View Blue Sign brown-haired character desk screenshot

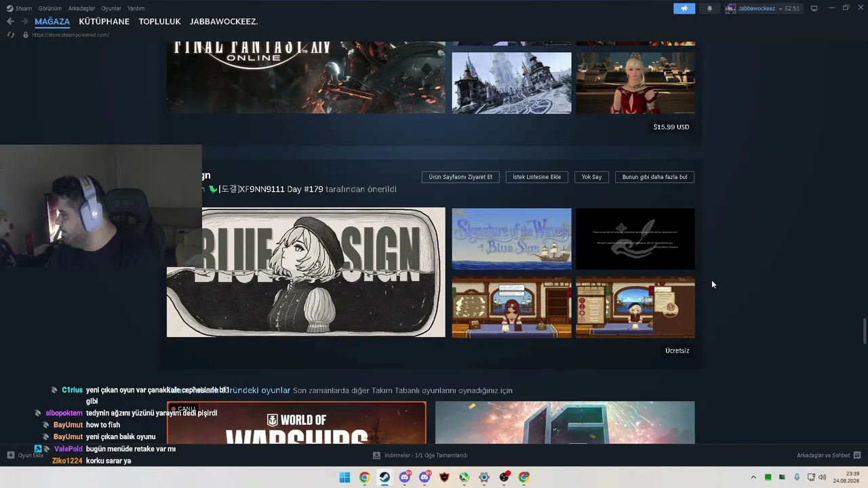tap(512, 307)
